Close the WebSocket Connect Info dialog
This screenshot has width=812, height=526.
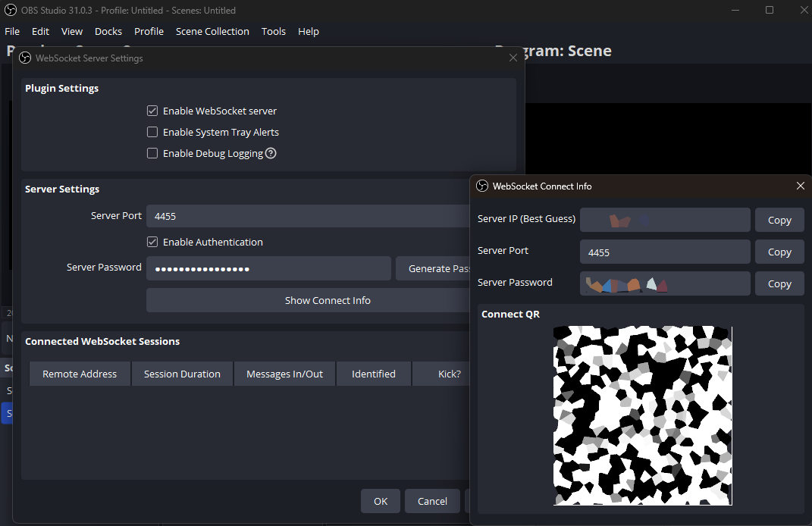800,186
